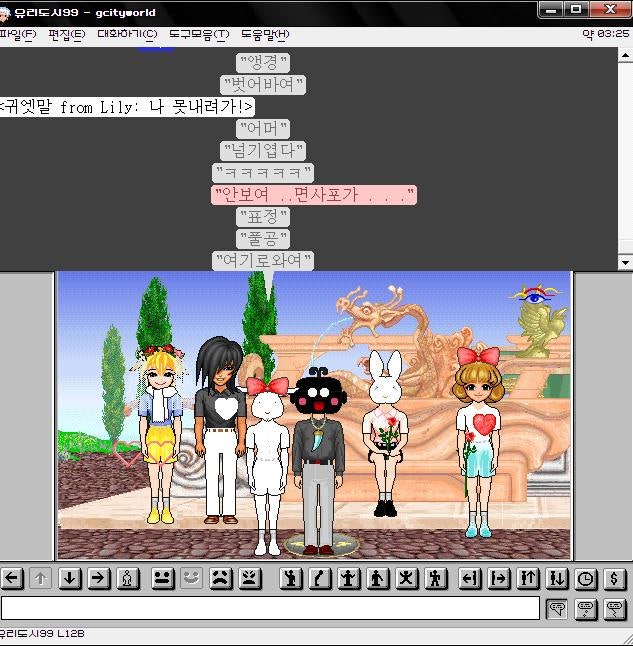The image size is (633, 646).
Task: Click the chat log scroll down arrow
Action: click(625, 262)
